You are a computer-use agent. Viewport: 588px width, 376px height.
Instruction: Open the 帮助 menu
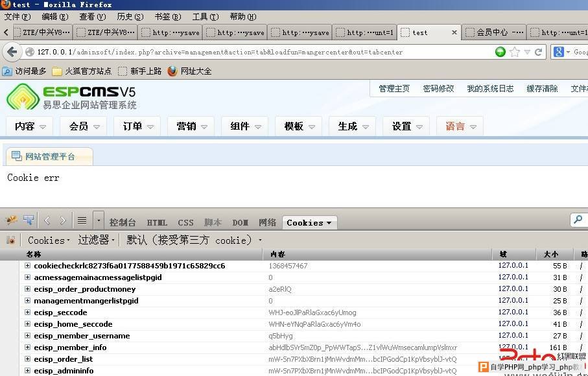(243, 16)
